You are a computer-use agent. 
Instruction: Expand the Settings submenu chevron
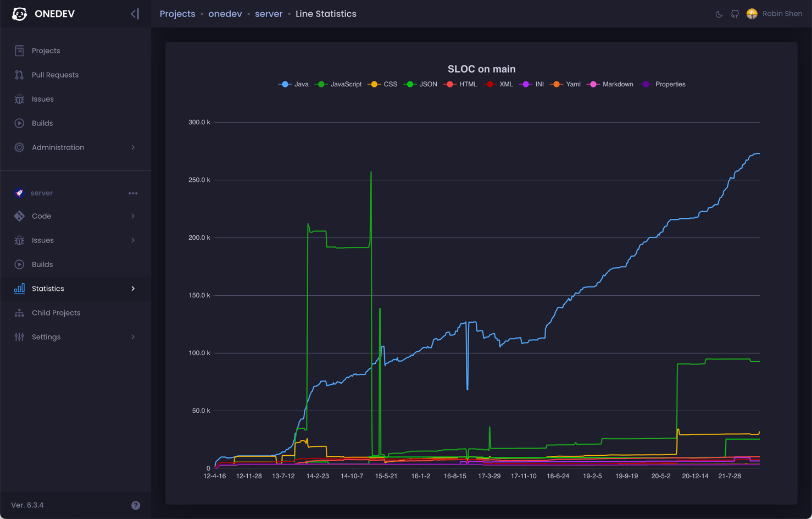pyautogui.click(x=133, y=337)
